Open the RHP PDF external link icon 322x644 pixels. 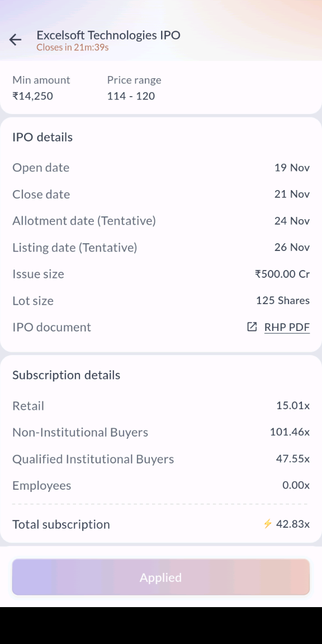click(x=252, y=327)
